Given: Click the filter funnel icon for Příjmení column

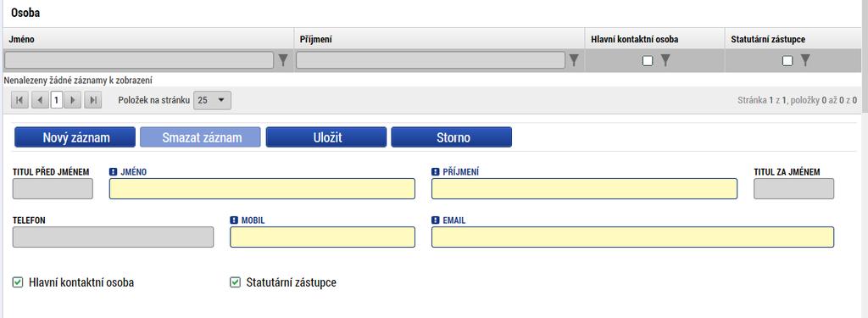Looking at the screenshot, I should [574, 60].
